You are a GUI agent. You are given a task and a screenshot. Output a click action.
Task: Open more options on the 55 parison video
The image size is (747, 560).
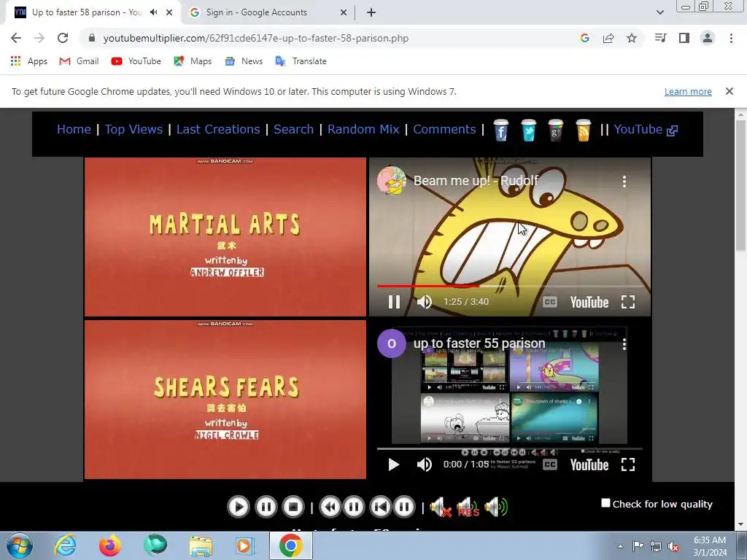pos(624,344)
